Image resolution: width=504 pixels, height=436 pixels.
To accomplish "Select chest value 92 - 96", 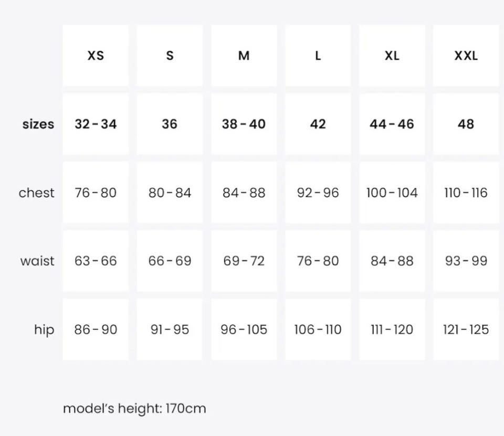I will click(318, 193).
